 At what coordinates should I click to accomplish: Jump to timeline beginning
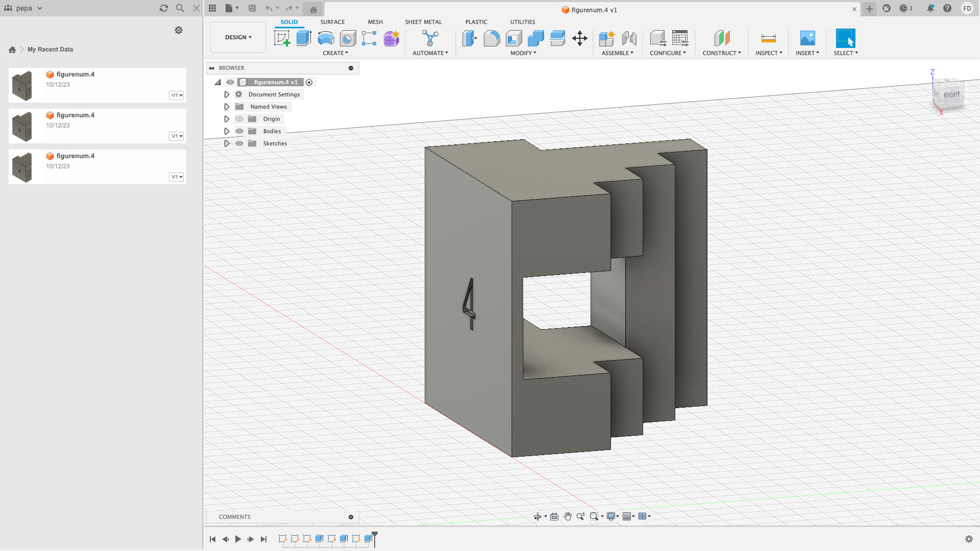pyautogui.click(x=213, y=539)
